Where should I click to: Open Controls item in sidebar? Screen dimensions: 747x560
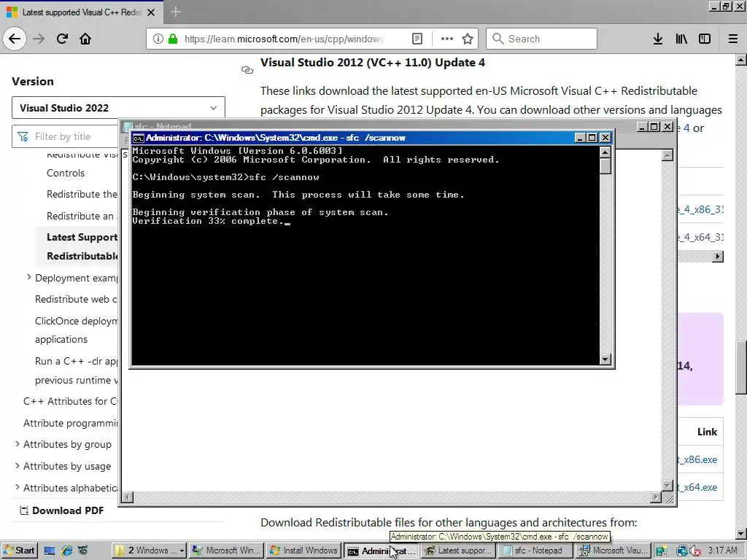point(65,173)
